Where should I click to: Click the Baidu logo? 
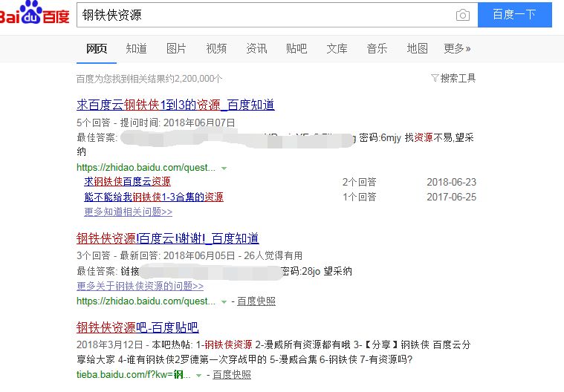point(34,13)
